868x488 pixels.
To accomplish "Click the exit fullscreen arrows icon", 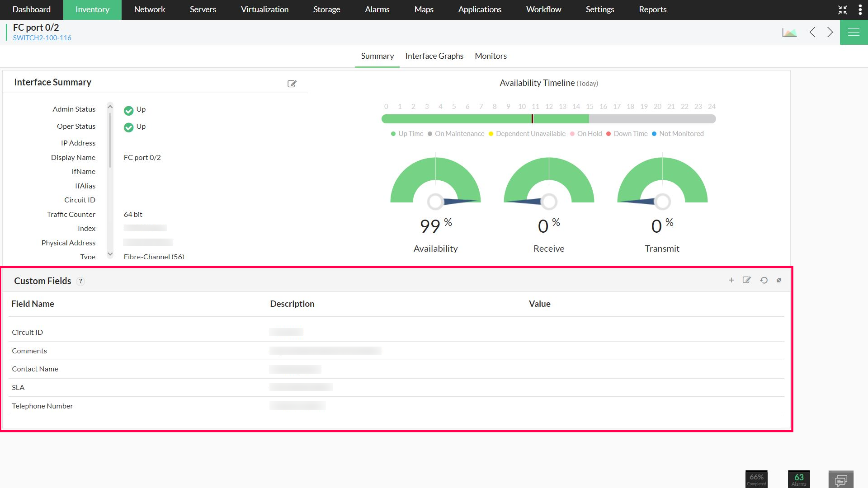I will (843, 9).
